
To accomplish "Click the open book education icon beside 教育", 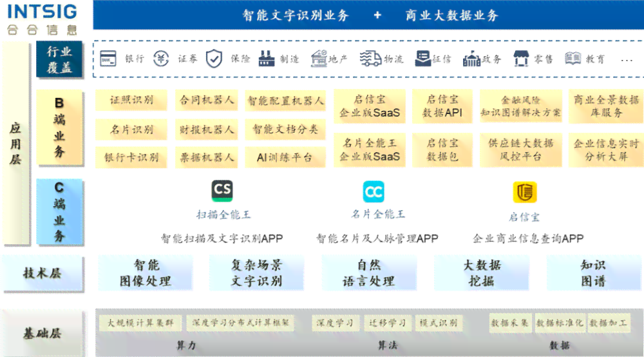I will click(x=573, y=59).
